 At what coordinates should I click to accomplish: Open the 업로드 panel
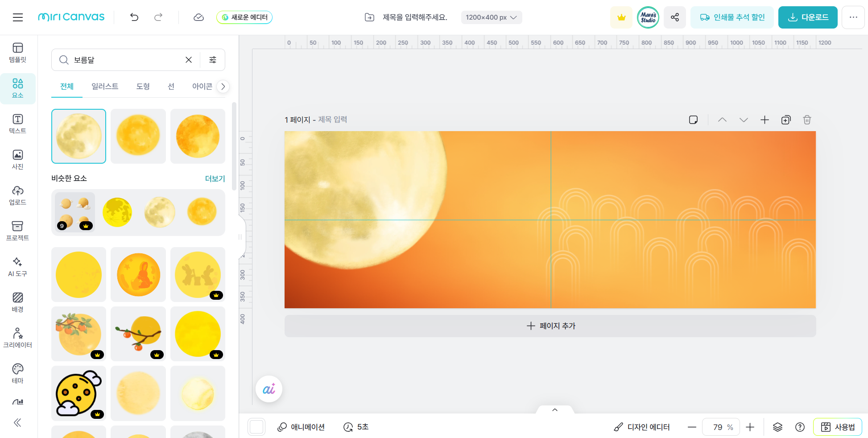pyautogui.click(x=17, y=195)
